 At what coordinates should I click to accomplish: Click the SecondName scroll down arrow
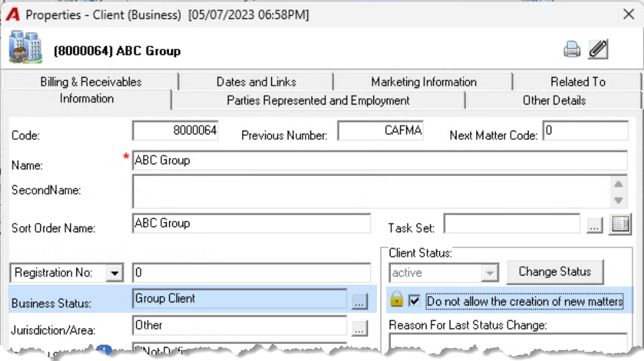click(x=618, y=200)
